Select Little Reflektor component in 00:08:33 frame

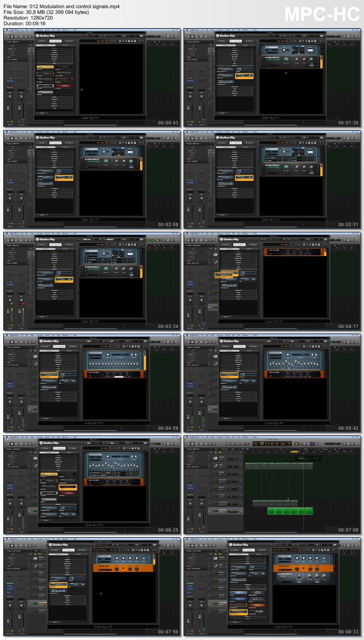coord(257,593)
